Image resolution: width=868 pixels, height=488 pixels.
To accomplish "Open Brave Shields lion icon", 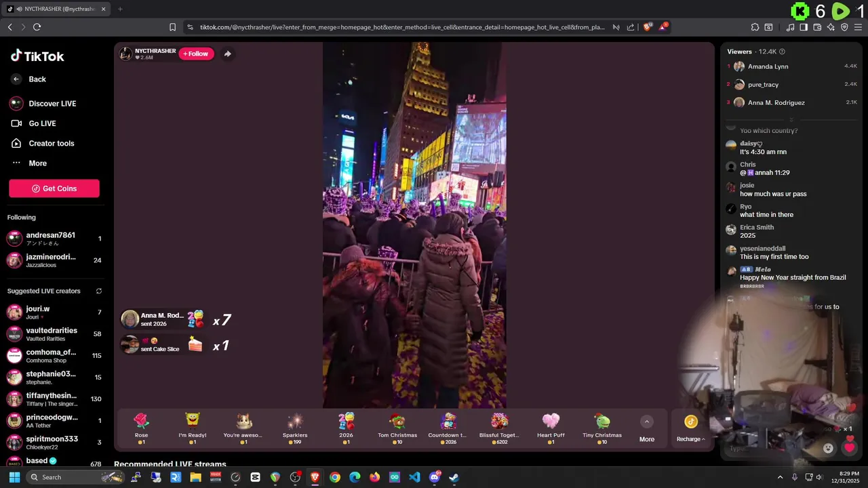I will pos(647,27).
